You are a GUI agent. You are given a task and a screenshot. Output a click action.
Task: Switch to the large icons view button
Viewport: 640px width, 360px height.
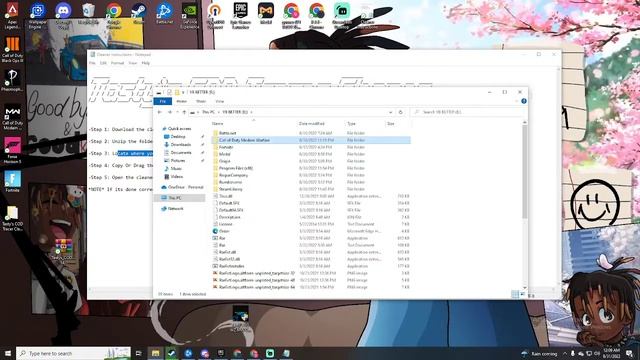tap(522, 294)
